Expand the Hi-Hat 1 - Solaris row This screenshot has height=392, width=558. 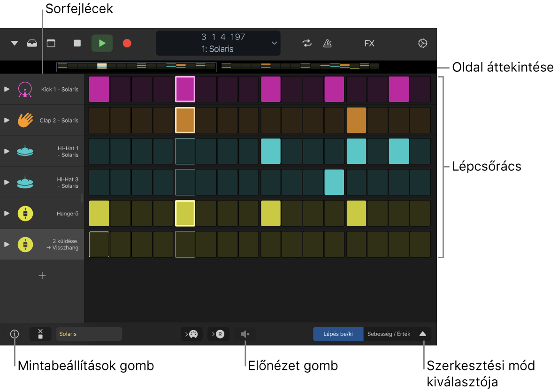7,151
